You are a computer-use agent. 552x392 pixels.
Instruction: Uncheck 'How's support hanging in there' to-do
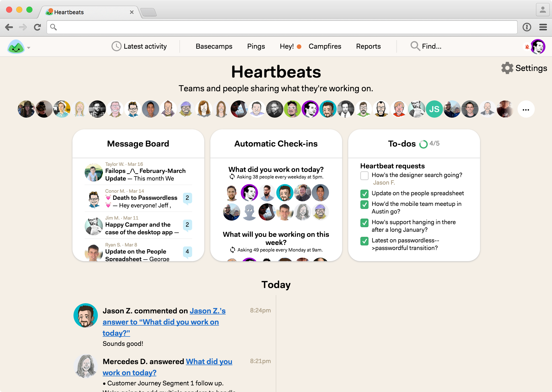pos(364,223)
